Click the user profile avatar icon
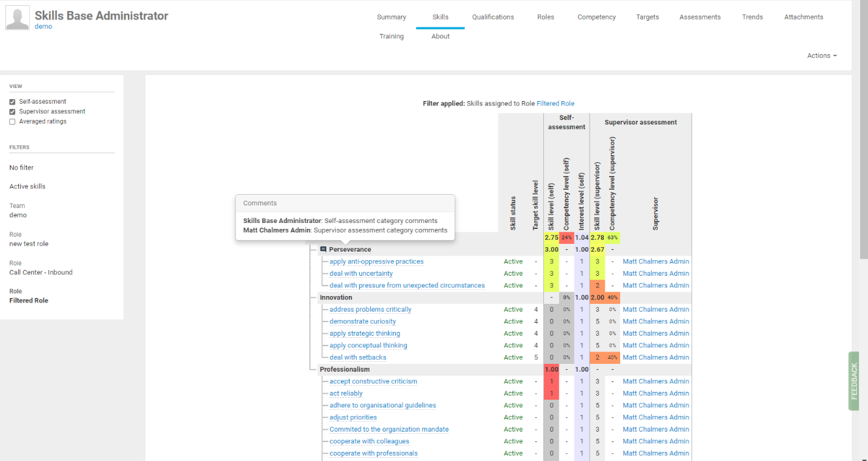The width and height of the screenshot is (868, 461). click(x=18, y=18)
